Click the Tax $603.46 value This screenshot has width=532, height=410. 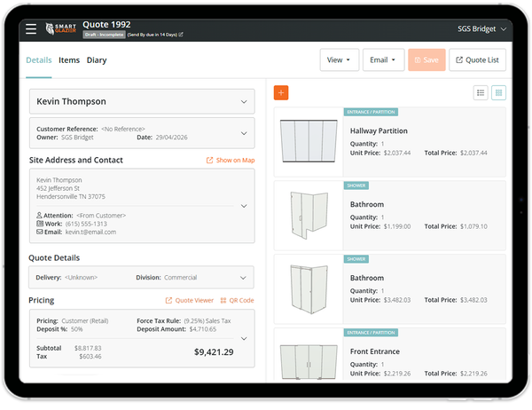coord(90,357)
